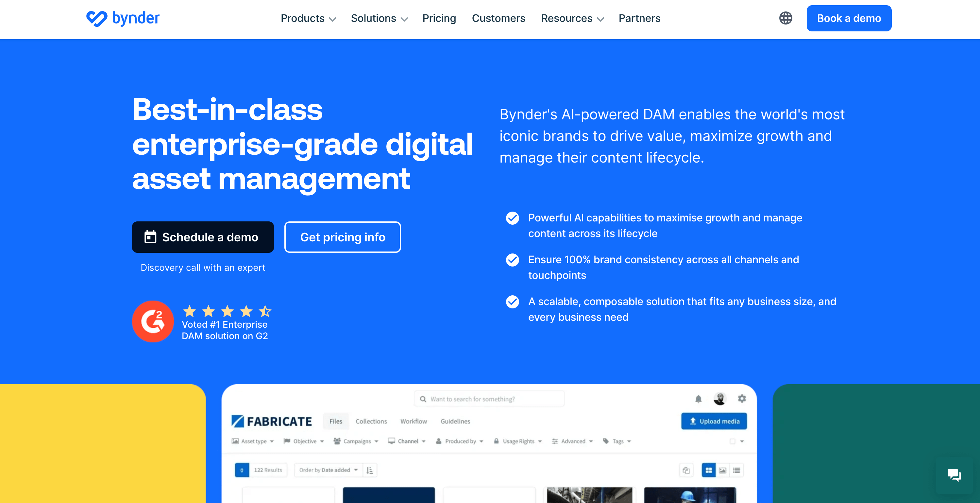980x503 pixels.
Task: Switch to grid view icon
Action: pos(709,470)
